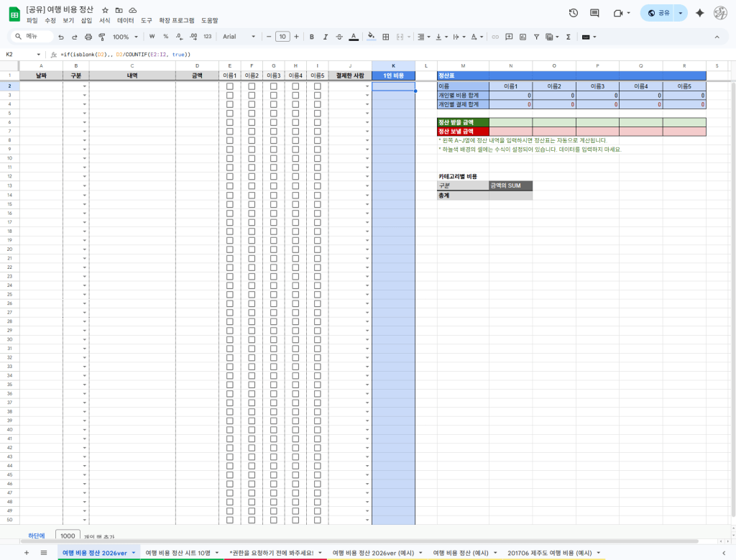Check the 이름1 checkbox in row 2
The image size is (736, 560).
(x=230, y=86)
